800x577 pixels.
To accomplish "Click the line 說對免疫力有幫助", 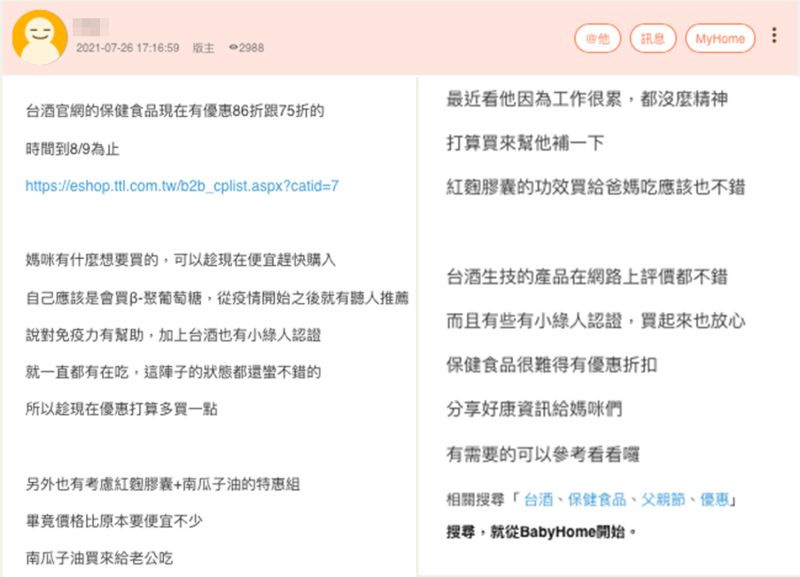I will coord(173,335).
